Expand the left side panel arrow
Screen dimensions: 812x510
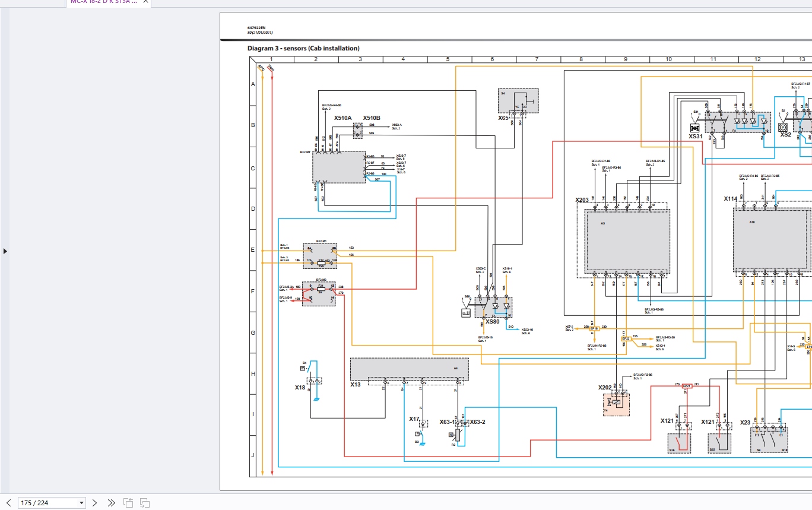[x=5, y=251]
